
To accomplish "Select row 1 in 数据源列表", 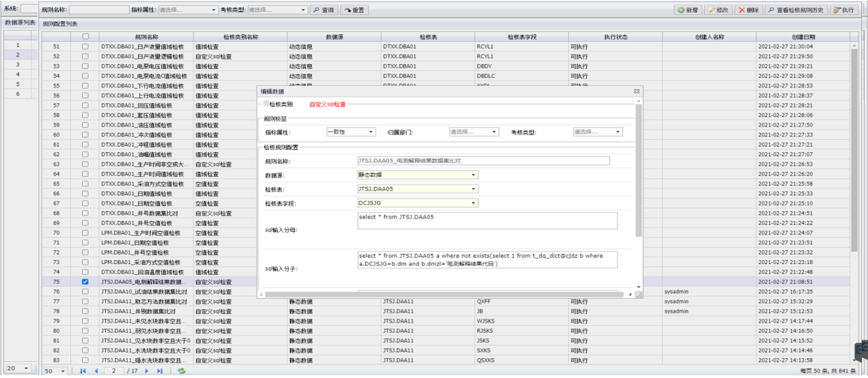I will [18, 44].
